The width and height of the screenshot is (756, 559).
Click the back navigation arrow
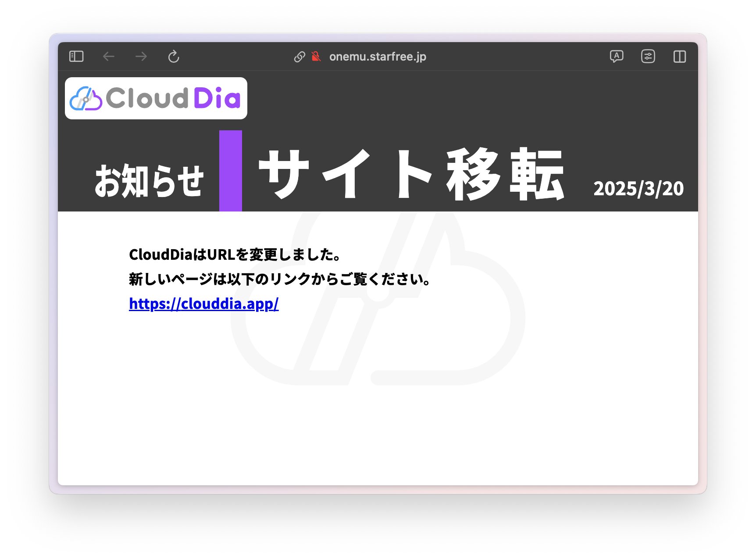coord(109,57)
